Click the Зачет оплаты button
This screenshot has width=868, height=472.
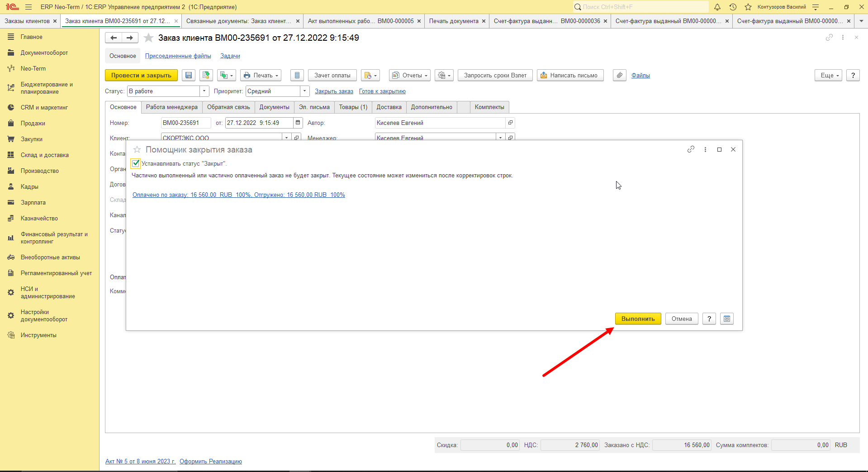332,76
